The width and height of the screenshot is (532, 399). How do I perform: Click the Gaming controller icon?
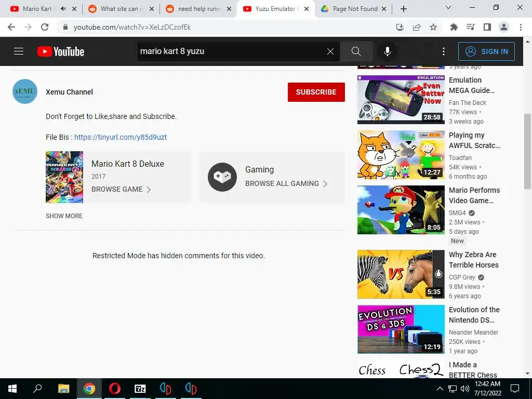(222, 177)
